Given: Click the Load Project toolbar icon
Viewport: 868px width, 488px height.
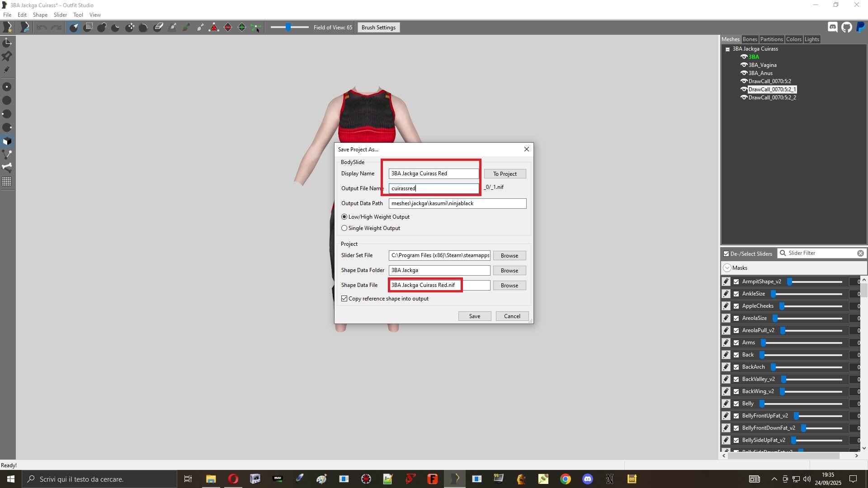Looking at the screenshot, I should [x=25, y=28].
